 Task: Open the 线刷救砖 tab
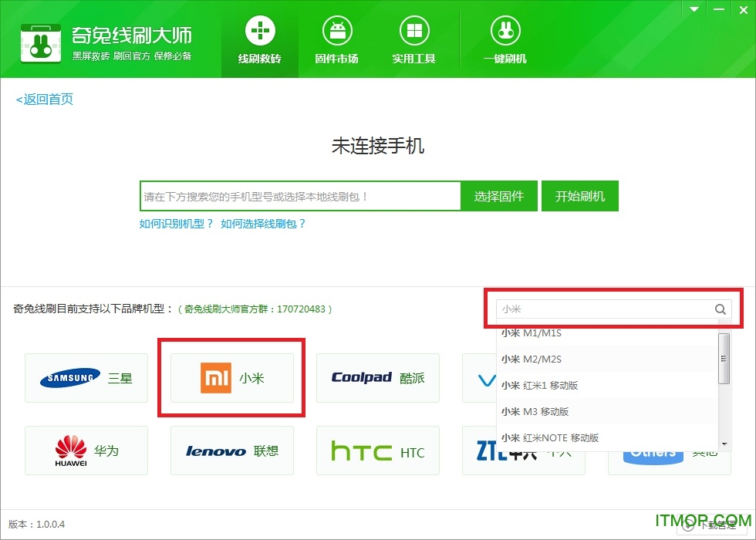(x=260, y=39)
